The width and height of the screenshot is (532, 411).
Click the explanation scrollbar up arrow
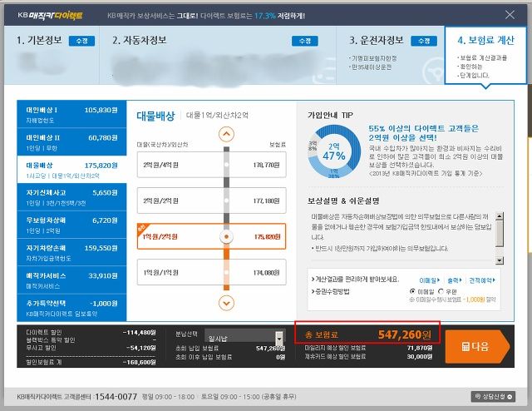(x=500, y=216)
